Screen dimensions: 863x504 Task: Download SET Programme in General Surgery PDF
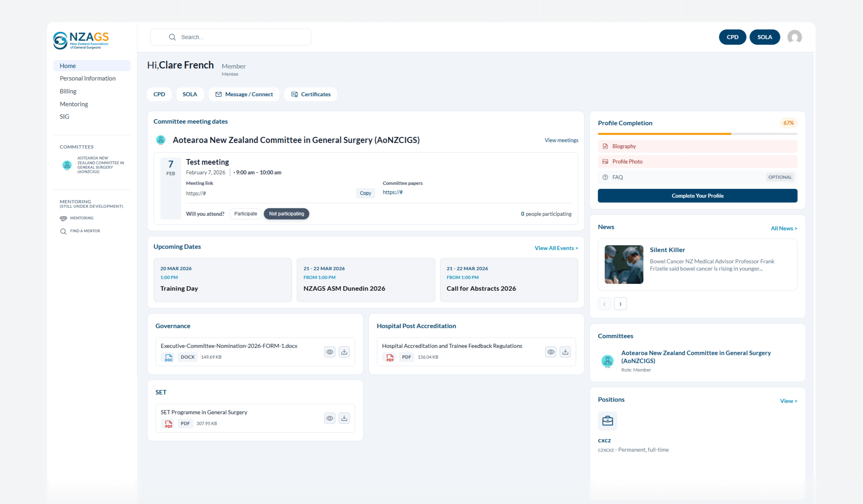pyautogui.click(x=344, y=418)
